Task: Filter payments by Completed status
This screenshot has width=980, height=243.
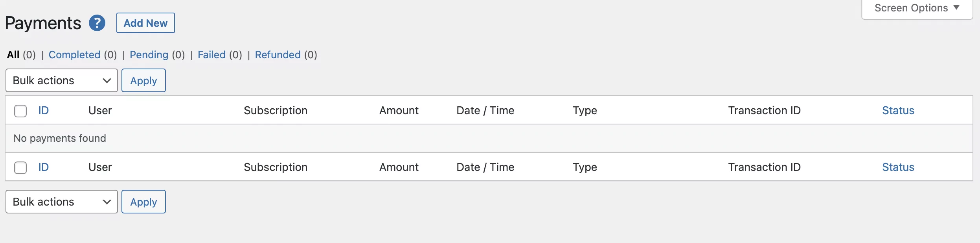Action: point(74,55)
